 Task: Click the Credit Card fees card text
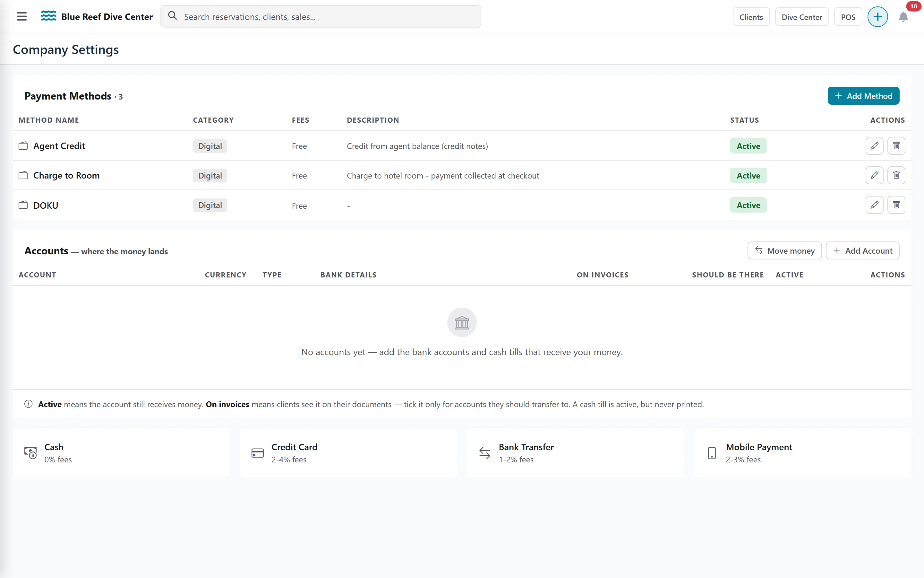pyautogui.click(x=289, y=460)
